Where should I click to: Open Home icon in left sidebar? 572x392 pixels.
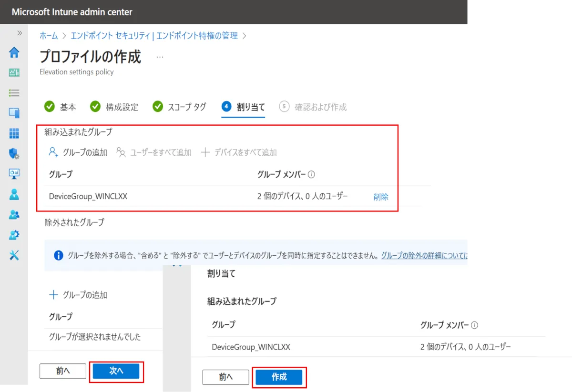tap(14, 52)
